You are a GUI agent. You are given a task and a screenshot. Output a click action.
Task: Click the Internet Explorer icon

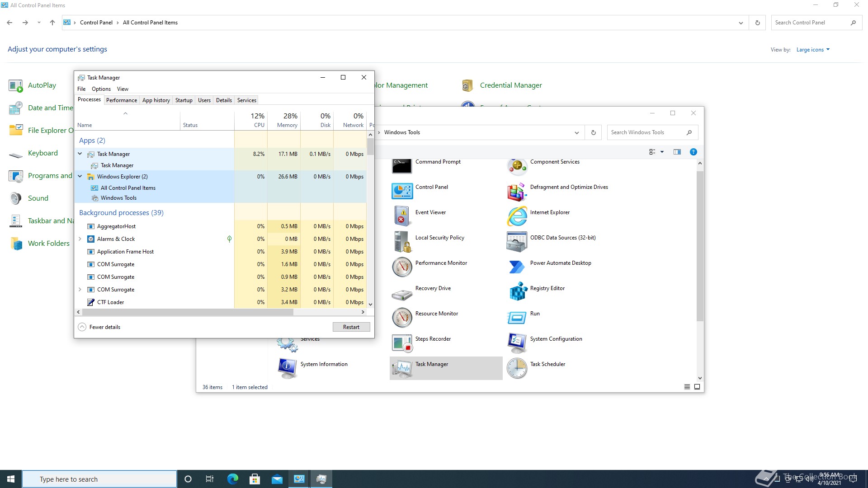[517, 216]
